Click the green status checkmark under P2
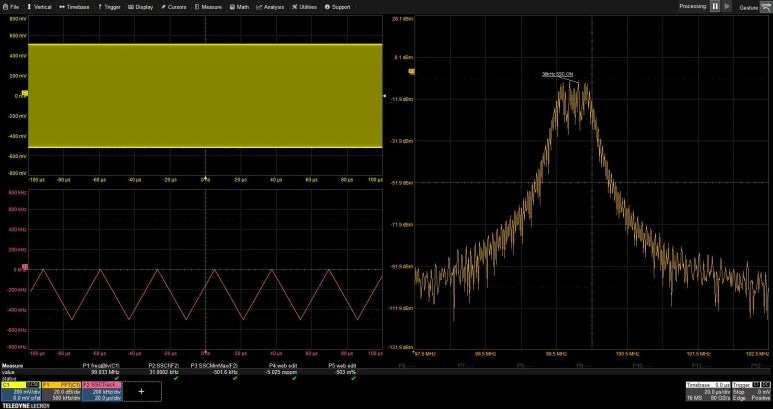773x409 pixels. (x=176, y=378)
